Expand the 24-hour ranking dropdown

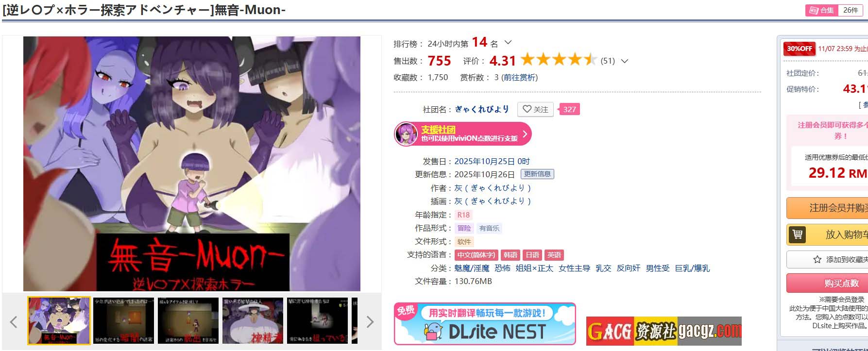(x=508, y=43)
